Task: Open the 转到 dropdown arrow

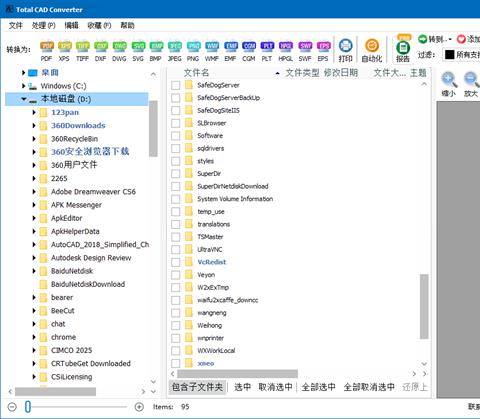Action: pos(450,39)
